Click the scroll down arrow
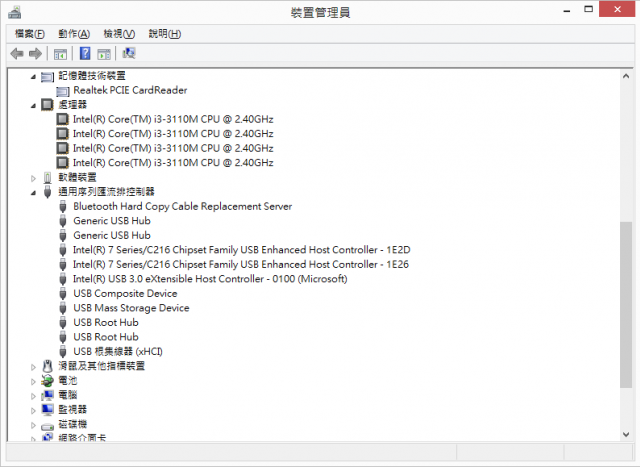 coord(626,434)
